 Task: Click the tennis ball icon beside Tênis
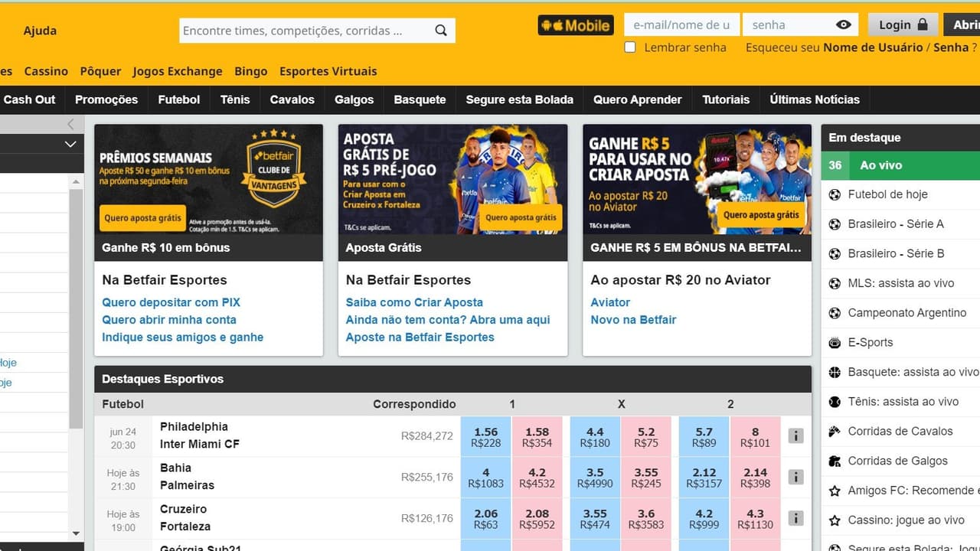835,402
